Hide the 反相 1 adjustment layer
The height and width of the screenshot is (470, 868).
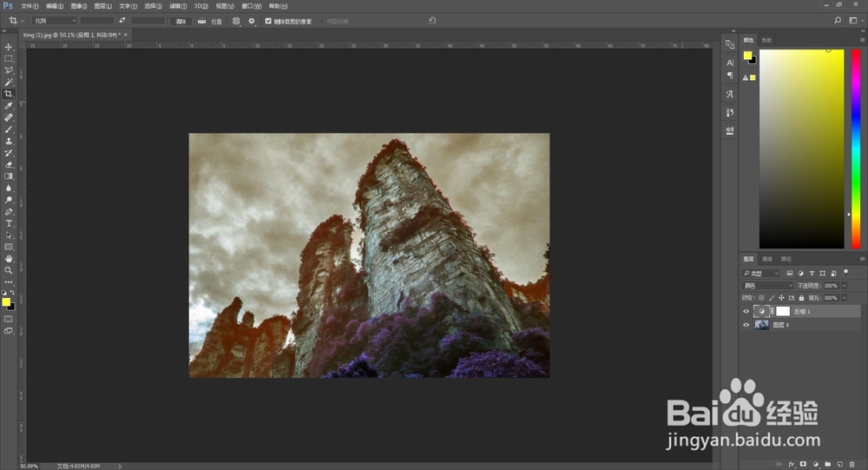click(x=746, y=311)
